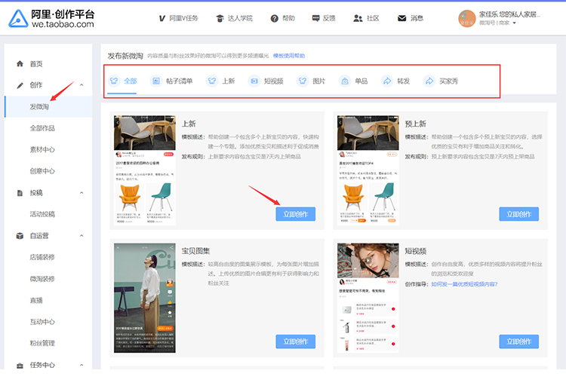Select the 全部 template tab
The width and height of the screenshot is (566, 392).
click(123, 81)
